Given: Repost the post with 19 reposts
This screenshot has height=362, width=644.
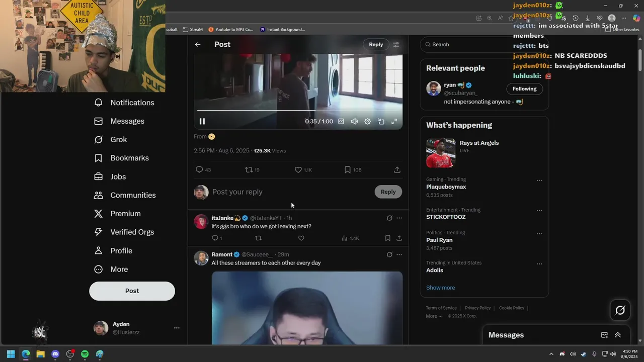Looking at the screenshot, I should click(249, 170).
